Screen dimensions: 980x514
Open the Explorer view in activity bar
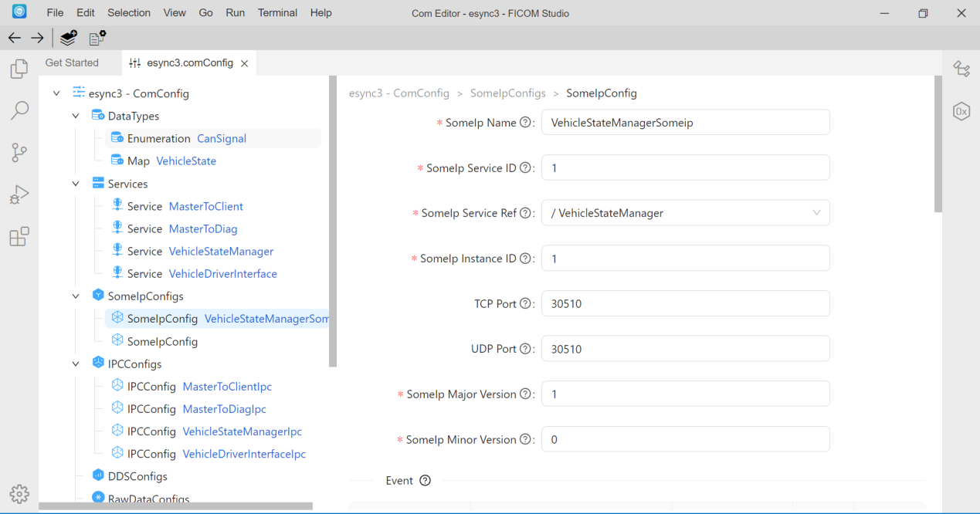(x=19, y=69)
